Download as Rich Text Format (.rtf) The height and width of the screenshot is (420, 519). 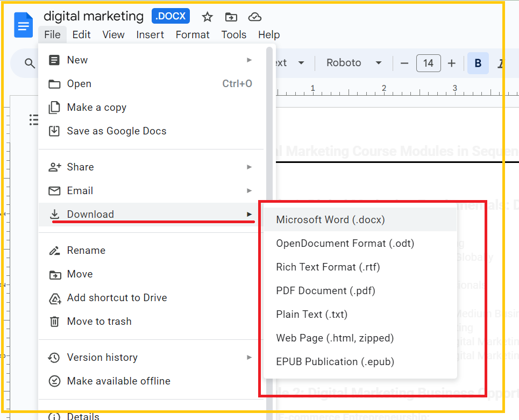coord(360,267)
